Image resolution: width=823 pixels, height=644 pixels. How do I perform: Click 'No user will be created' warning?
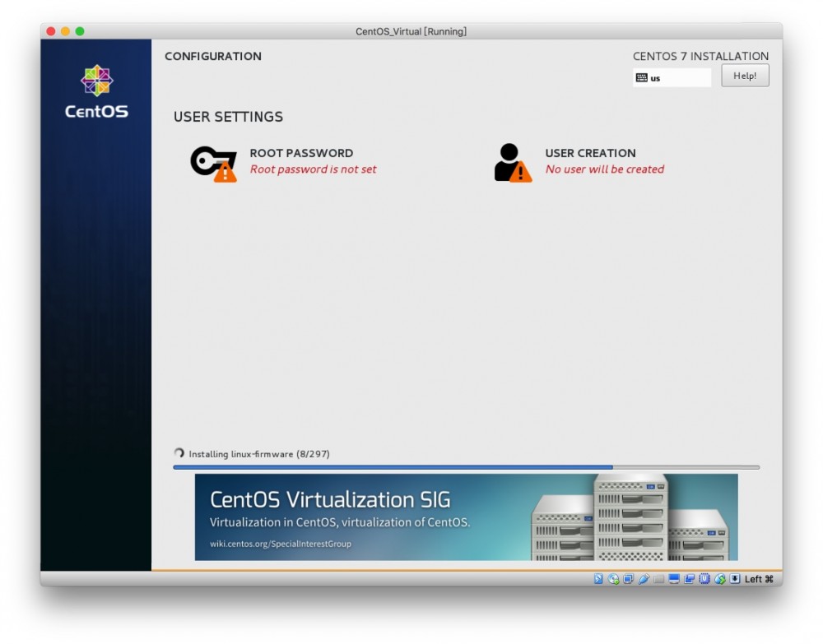605,169
